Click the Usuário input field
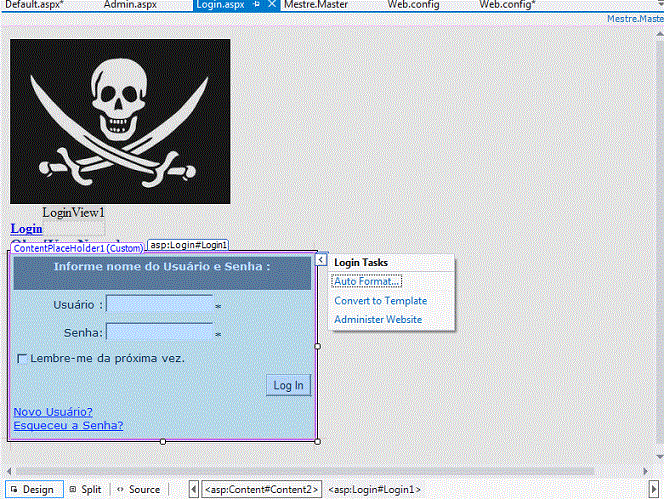The height and width of the screenshot is (499, 664). 159,304
